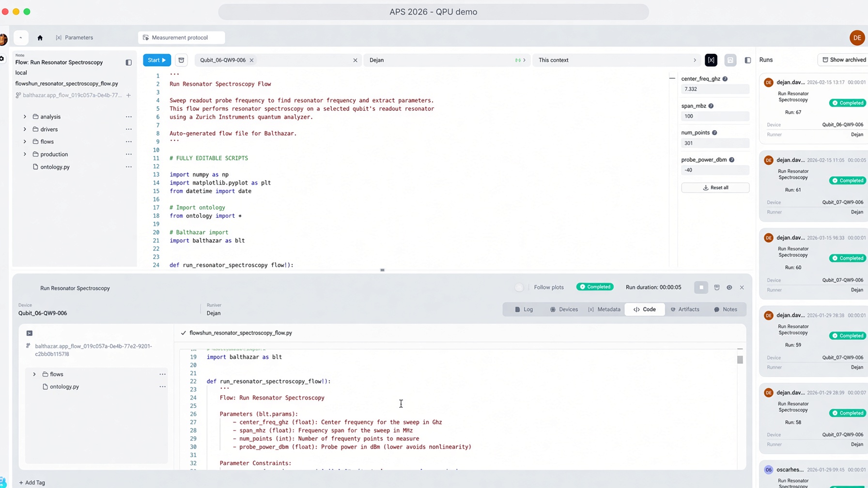Viewport: 868px width, 488px height.
Task: Toggle the sidebar panel icon near flow title
Action: (128, 62)
